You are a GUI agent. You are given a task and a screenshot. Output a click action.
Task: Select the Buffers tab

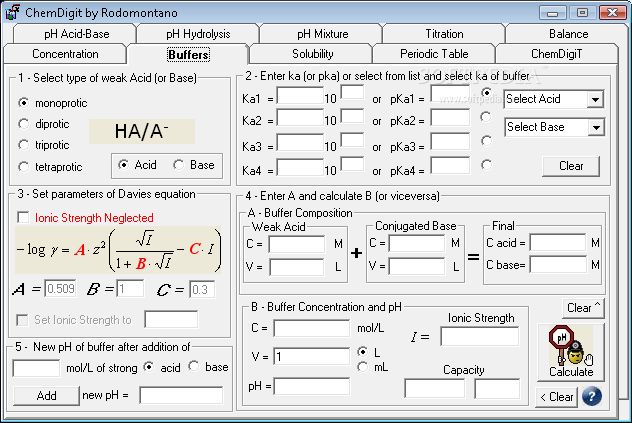[188, 54]
